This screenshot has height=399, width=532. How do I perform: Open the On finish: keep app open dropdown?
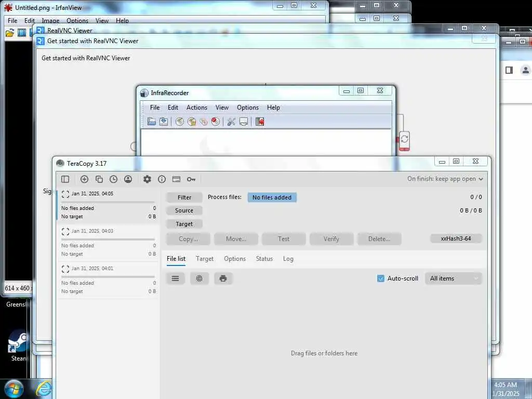[445, 179]
